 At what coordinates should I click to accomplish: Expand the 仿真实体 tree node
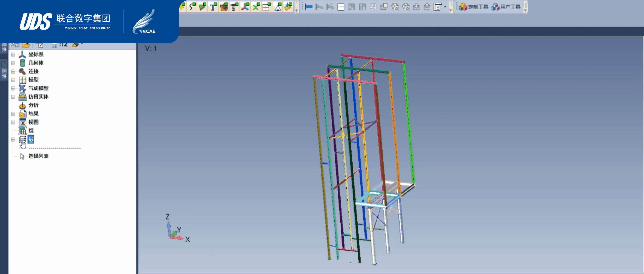click(13, 97)
